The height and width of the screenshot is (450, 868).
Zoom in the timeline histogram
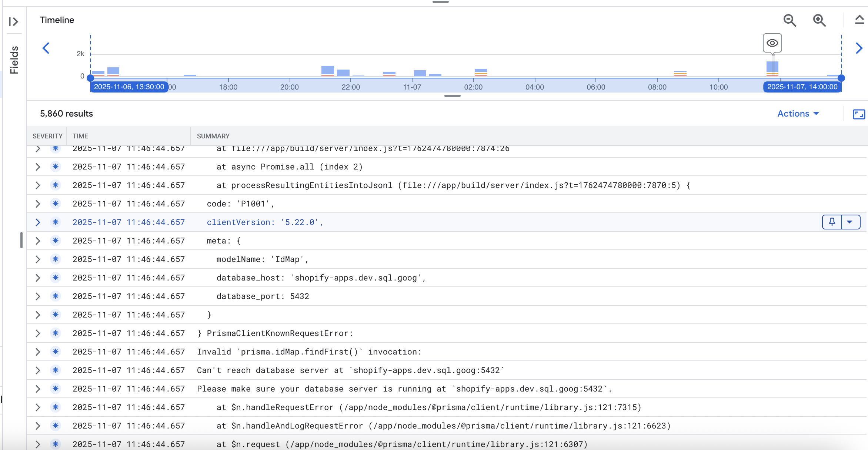(819, 20)
